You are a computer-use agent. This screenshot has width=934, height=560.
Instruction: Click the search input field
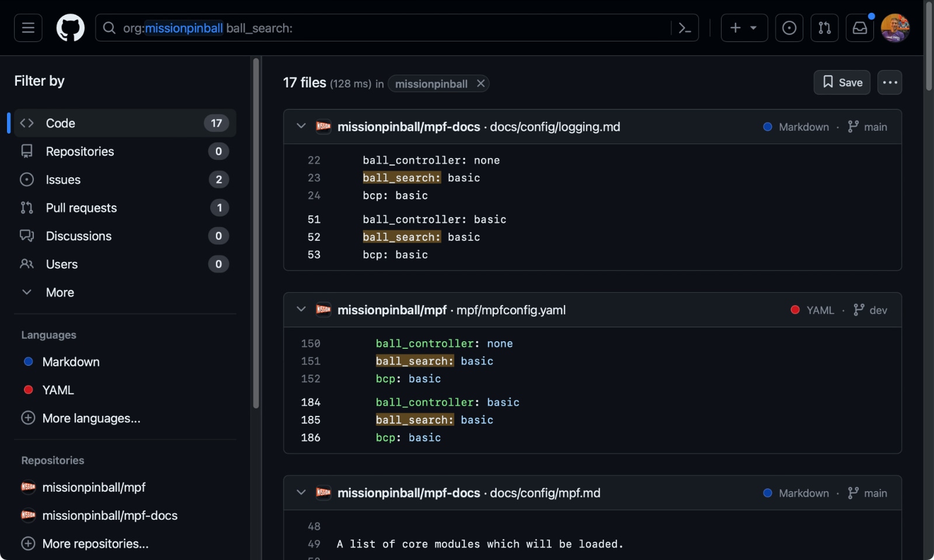[385, 28]
